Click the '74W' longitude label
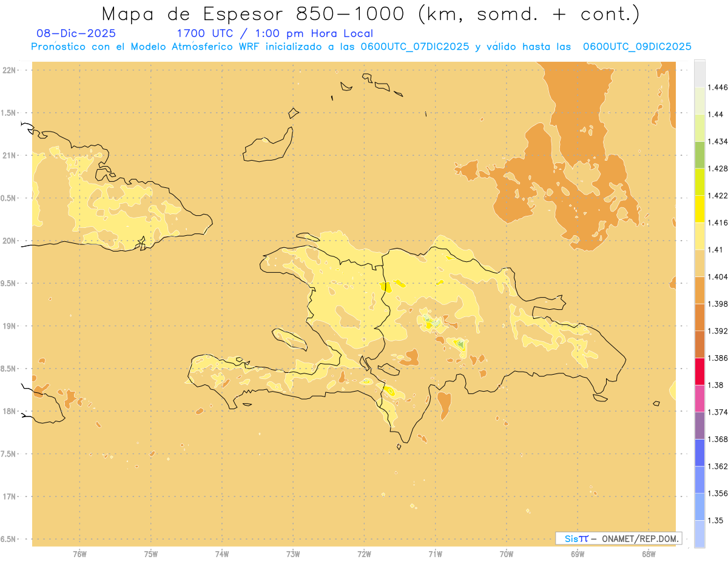This screenshot has width=728, height=562. coord(222,554)
